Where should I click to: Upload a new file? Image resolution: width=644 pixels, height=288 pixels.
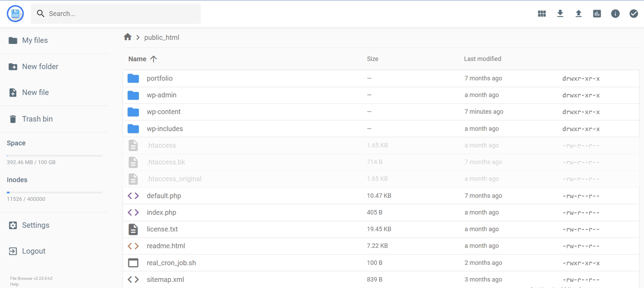pos(578,13)
